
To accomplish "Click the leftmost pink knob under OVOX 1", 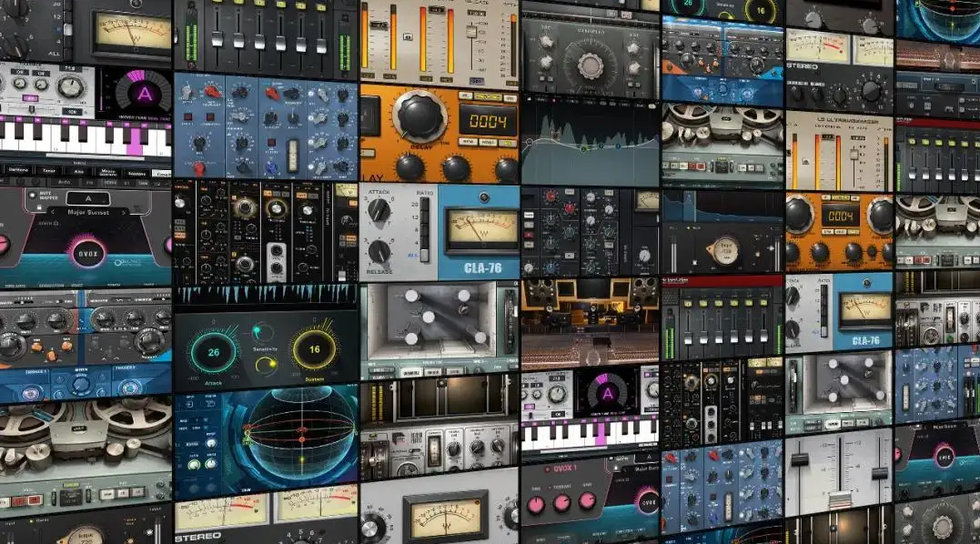I will click(x=537, y=505).
